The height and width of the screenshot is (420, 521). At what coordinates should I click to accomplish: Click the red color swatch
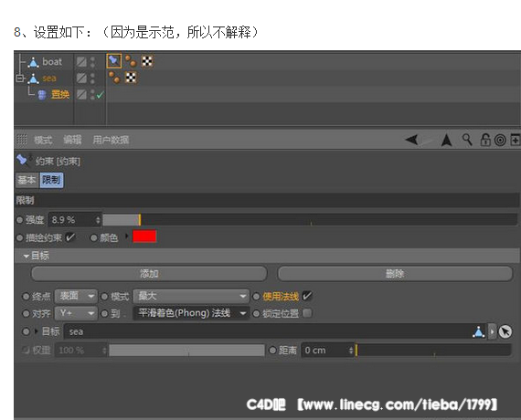[144, 236]
